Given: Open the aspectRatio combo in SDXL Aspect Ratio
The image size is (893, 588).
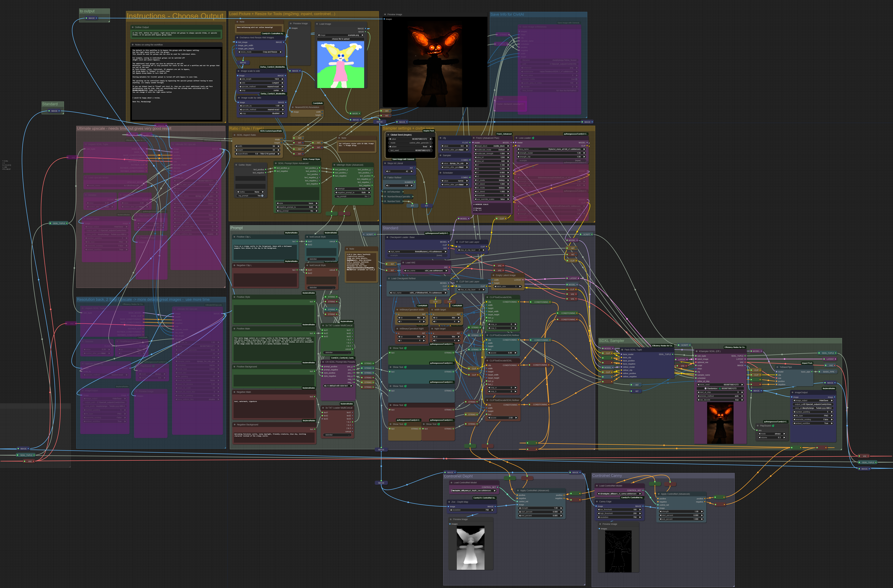Looking at the screenshot, I should tap(258, 154).
